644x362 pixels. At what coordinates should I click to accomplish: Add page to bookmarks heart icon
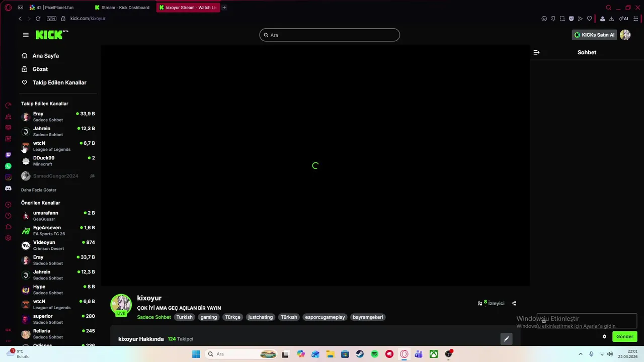point(589,19)
